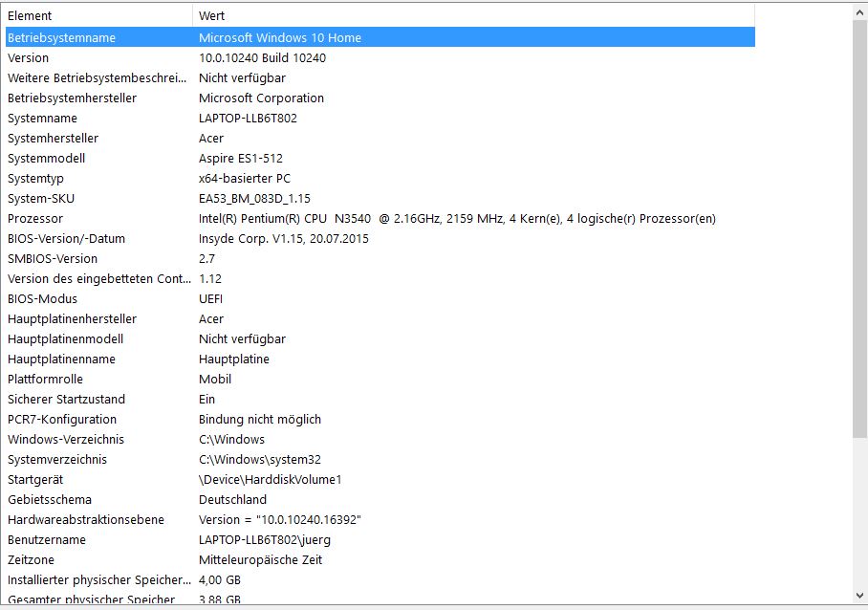Select the Systemtyp row label
This screenshot has width=868, height=610.
35,178
